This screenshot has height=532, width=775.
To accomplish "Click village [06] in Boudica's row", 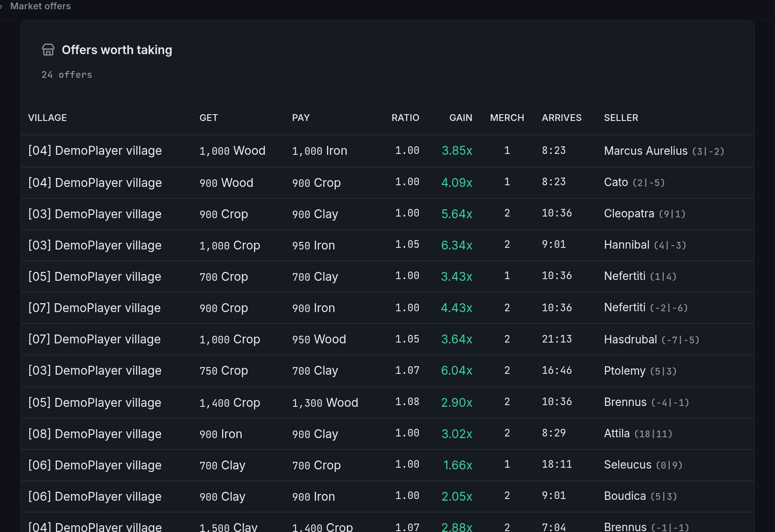I will (x=95, y=497).
